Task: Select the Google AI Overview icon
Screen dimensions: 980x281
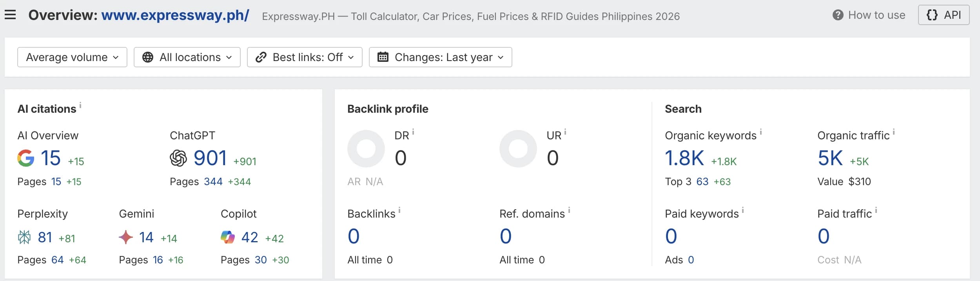Action: 26,159
